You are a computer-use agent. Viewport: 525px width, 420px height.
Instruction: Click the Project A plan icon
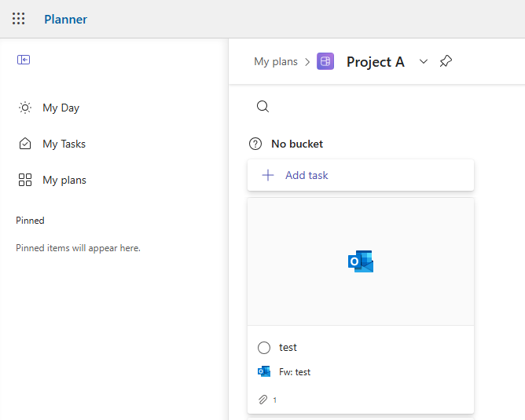click(x=325, y=61)
